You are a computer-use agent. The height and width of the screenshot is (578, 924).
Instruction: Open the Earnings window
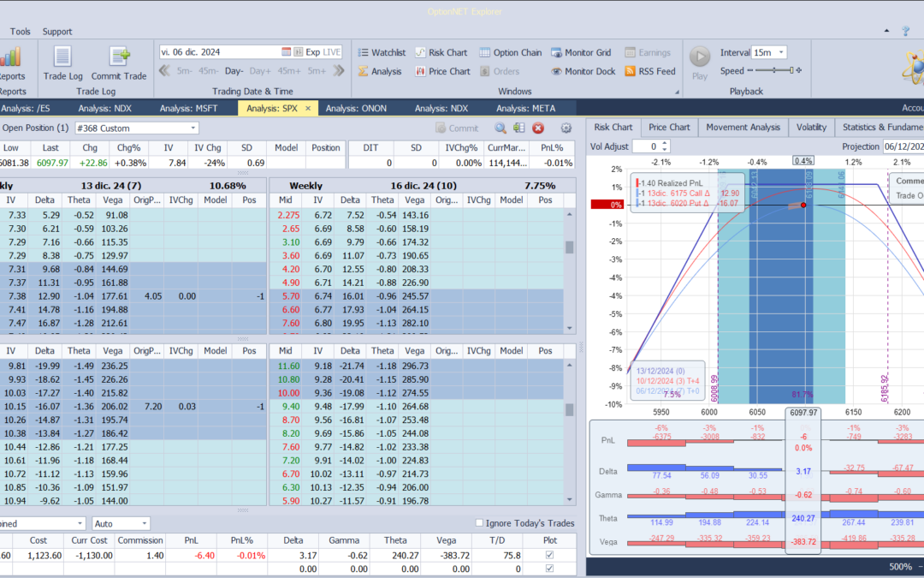pos(648,52)
